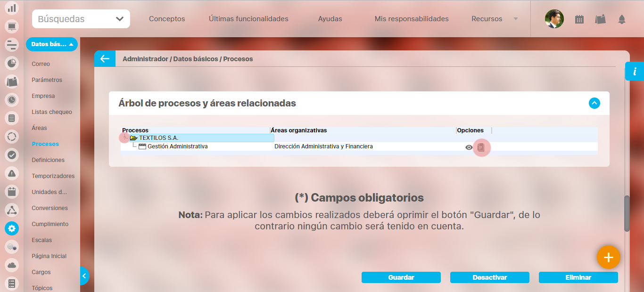Open the connected nodes module icon
644x292 pixels.
click(12, 210)
